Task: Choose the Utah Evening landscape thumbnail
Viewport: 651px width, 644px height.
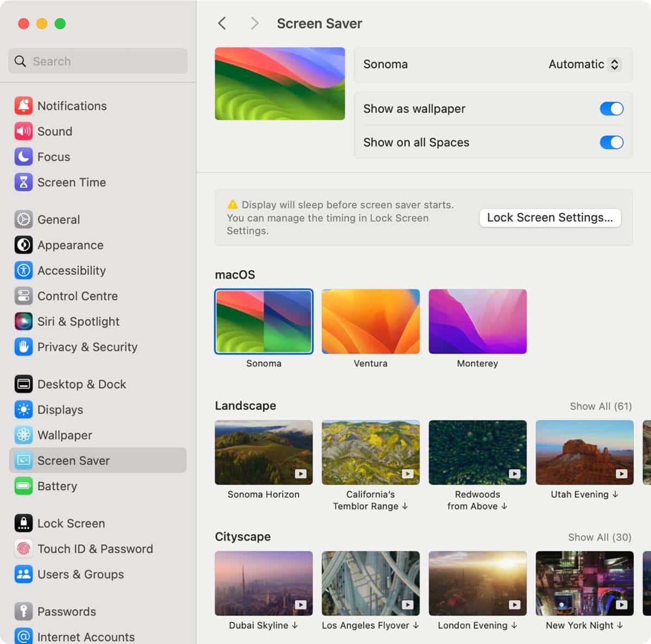Action: [x=584, y=453]
